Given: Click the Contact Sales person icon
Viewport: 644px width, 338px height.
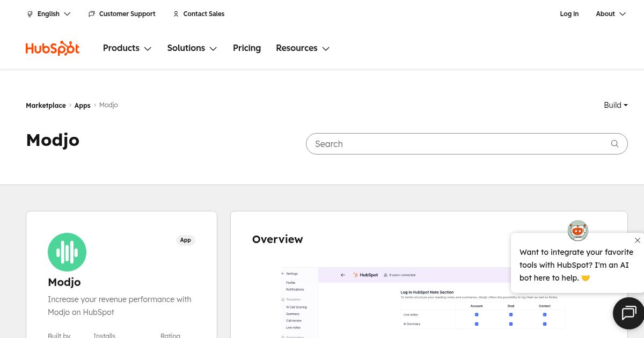Looking at the screenshot, I should click(176, 14).
